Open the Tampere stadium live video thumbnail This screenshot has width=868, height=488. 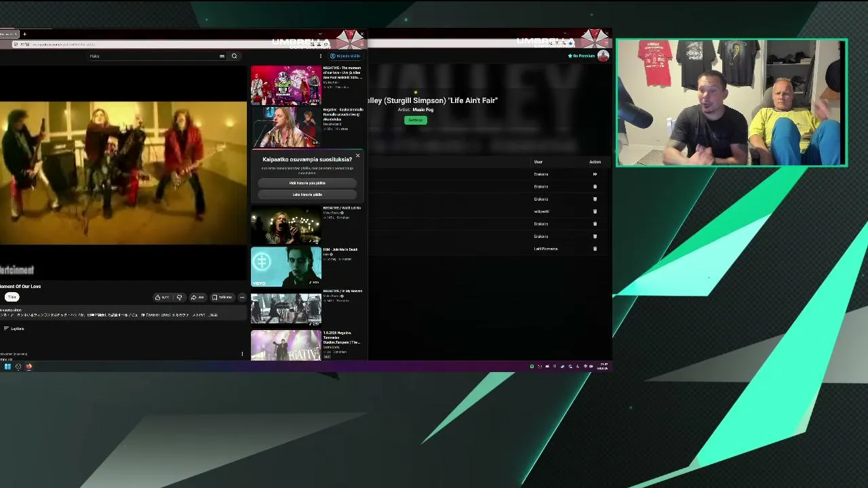click(x=285, y=345)
